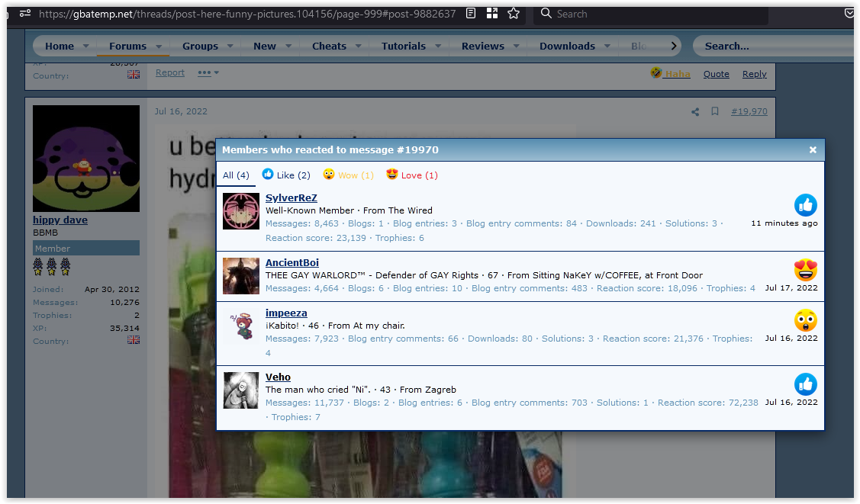
Task: Click the Pocket save icon in the browser toolbar
Action: [849, 14]
